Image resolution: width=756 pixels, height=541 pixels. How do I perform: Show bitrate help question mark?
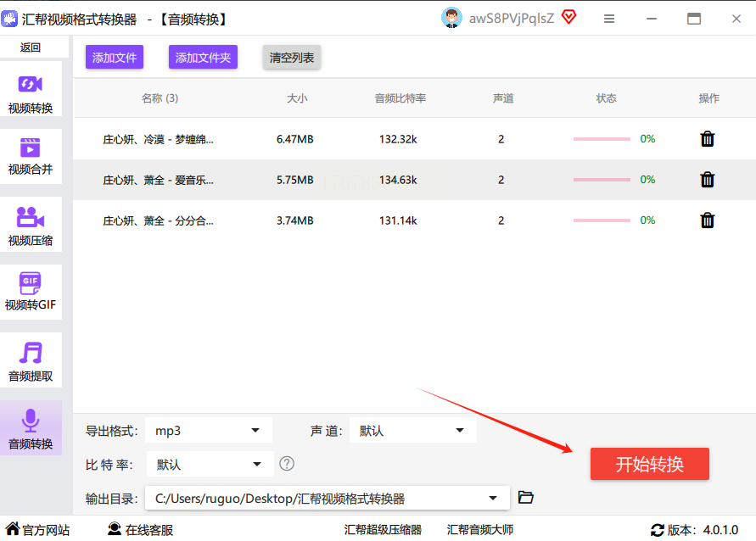click(x=287, y=464)
